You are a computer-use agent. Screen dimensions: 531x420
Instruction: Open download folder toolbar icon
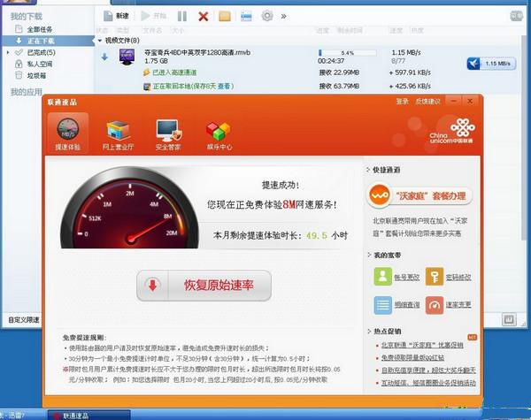point(225,16)
